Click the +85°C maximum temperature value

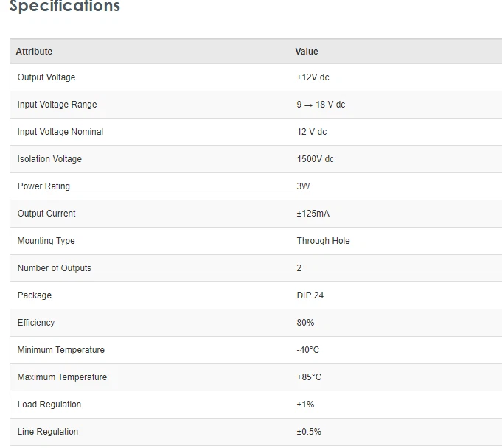coord(309,377)
